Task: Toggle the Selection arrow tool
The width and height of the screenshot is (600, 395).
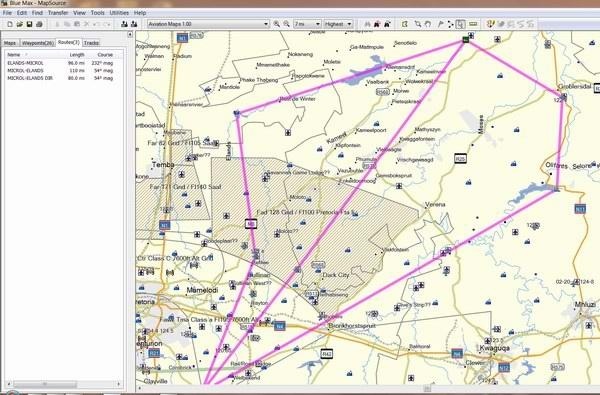Action: click(461, 24)
